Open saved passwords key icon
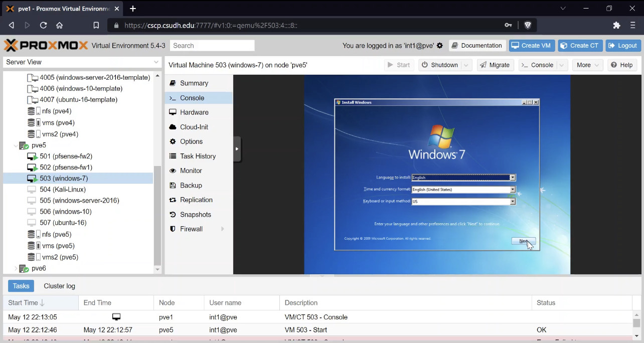This screenshot has width=644, height=343. pos(508,25)
